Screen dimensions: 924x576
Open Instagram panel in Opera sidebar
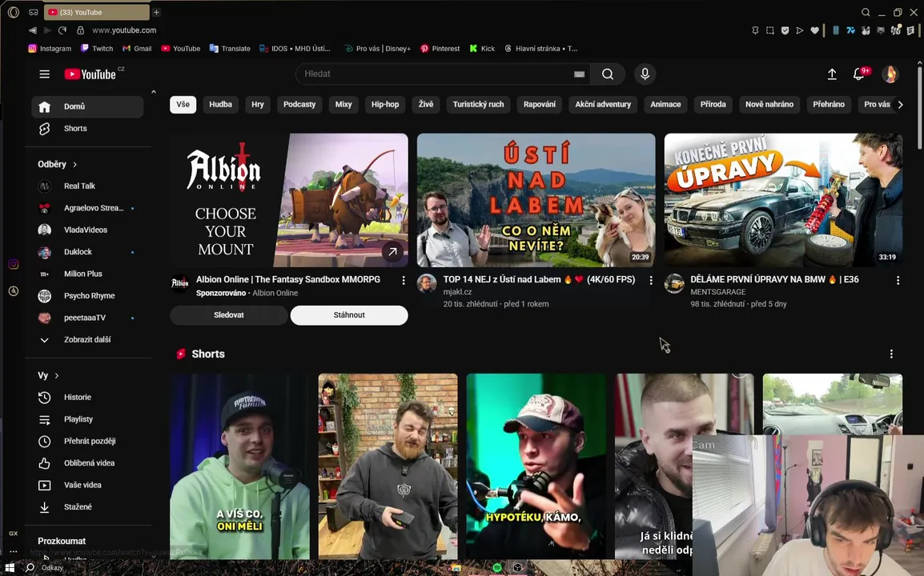14,265
